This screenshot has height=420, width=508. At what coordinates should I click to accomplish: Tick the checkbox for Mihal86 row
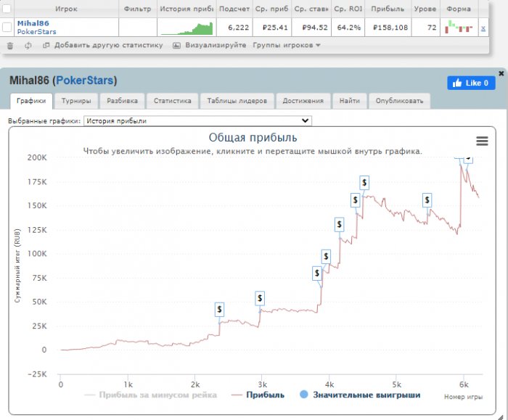[7, 27]
